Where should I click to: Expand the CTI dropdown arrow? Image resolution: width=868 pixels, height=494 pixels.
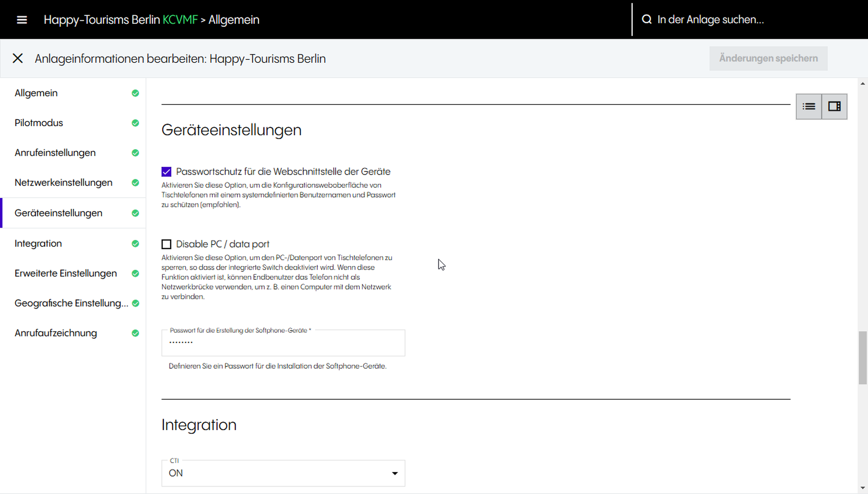[395, 473]
